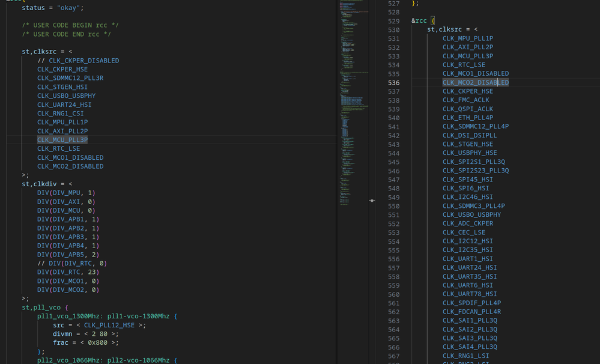
Task: Click line number 549 in the right pane
Action: (393, 197)
